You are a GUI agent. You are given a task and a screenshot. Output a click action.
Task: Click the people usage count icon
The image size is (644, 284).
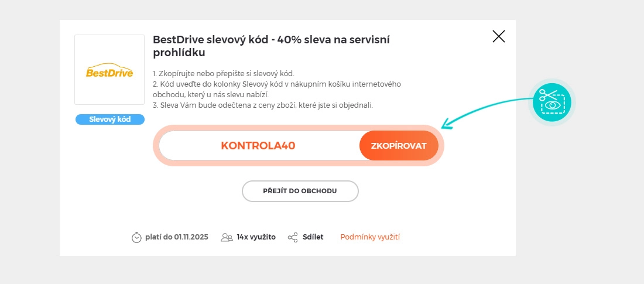227,237
